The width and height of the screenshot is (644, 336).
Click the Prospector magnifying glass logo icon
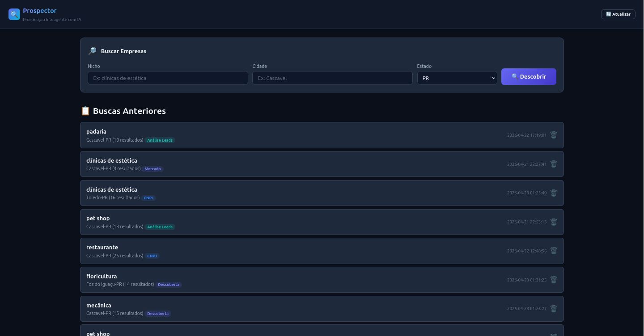tap(14, 14)
